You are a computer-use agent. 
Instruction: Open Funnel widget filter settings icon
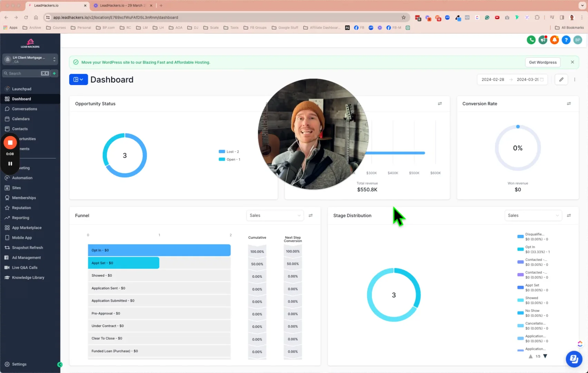click(311, 216)
